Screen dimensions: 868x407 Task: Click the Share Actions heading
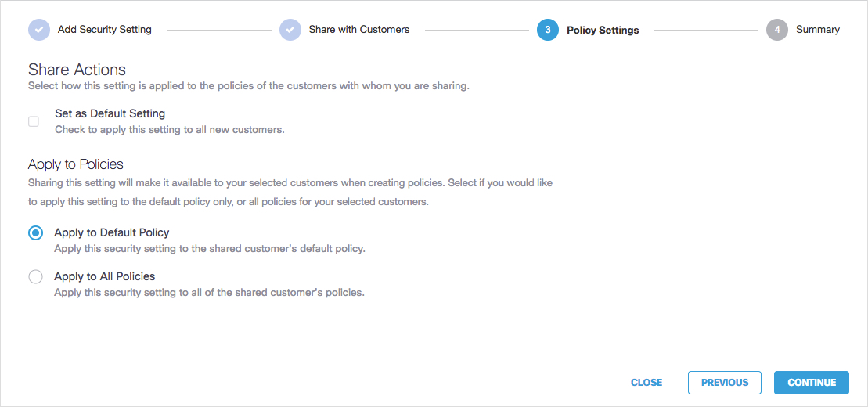pyautogui.click(x=77, y=70)
